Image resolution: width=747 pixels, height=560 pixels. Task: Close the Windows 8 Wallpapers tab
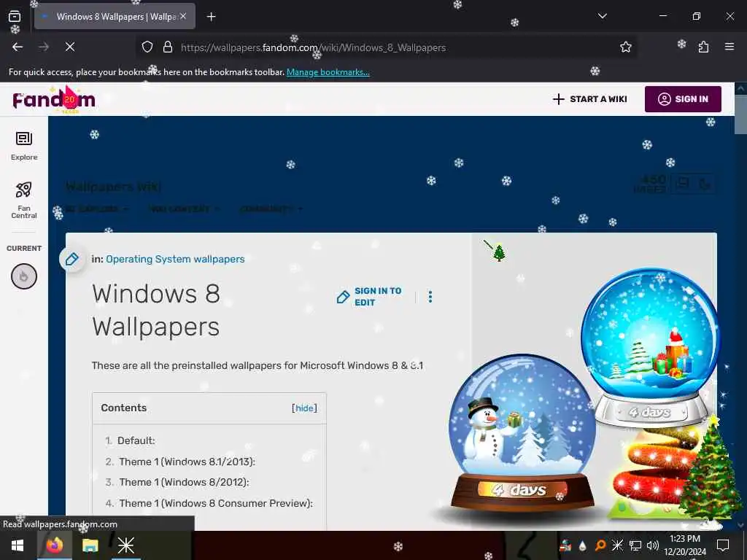183,16
